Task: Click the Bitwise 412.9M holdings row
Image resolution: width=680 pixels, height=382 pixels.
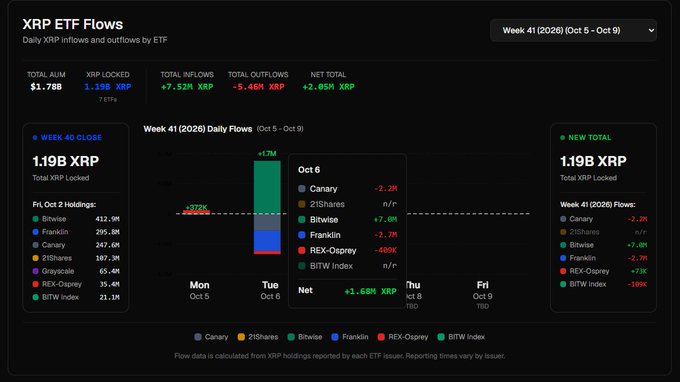Action: pos(76,219)
